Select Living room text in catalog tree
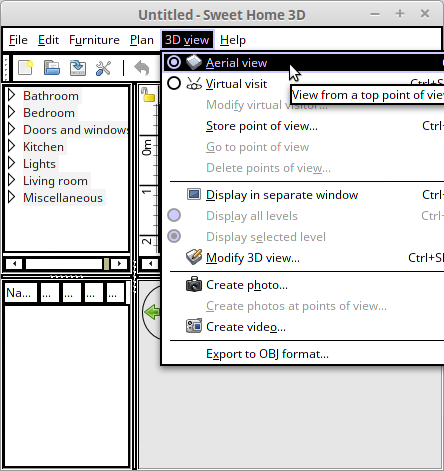The width and height of the screenshot is (444, 471). pos(55,181)
